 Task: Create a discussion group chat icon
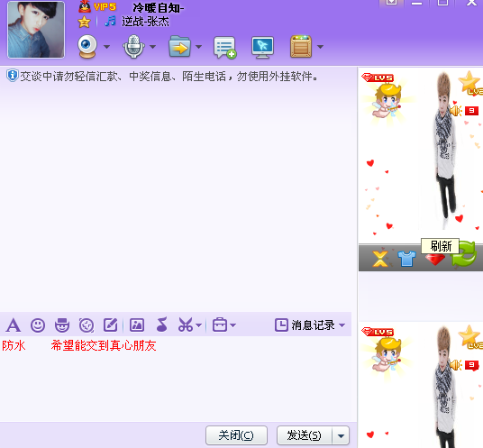[225, 47]
